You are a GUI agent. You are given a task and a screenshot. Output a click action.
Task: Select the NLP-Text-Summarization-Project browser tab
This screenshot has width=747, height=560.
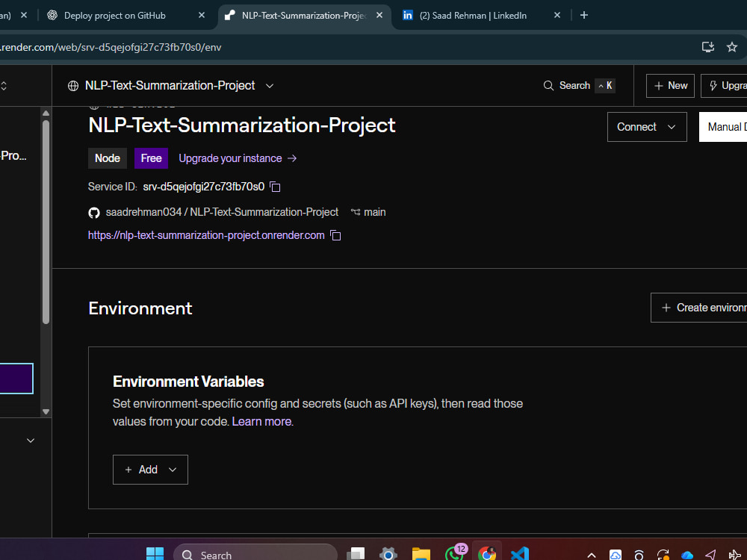[303, 15]
